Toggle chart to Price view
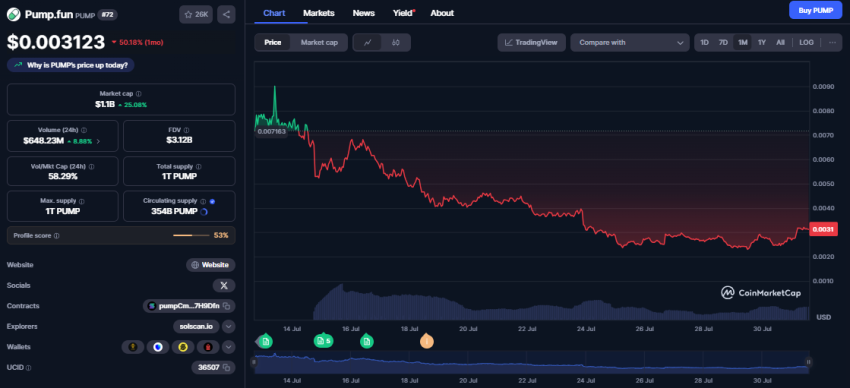The height and width of the screenshot is (388, 850). (x=273, y=42)
